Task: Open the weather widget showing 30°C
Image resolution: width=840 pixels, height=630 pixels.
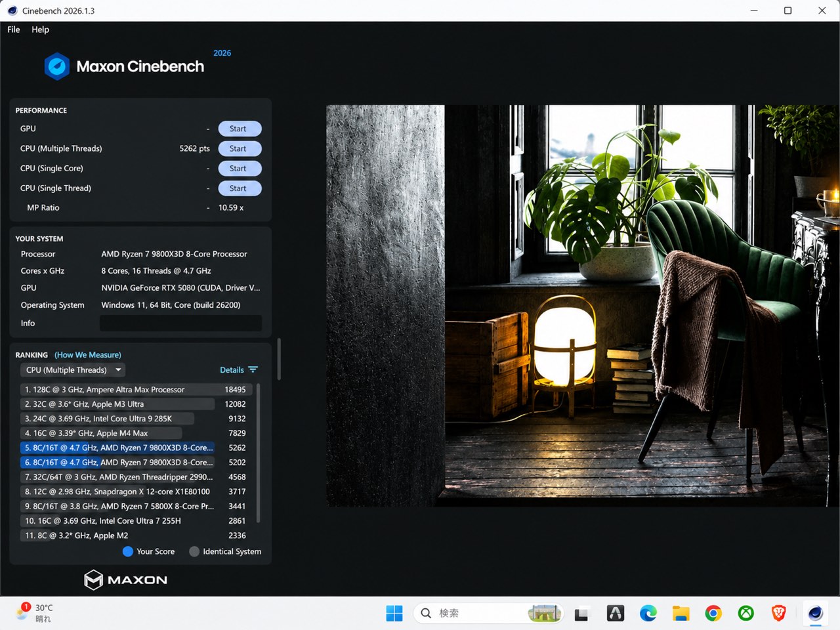Action: tap(35, 613)
